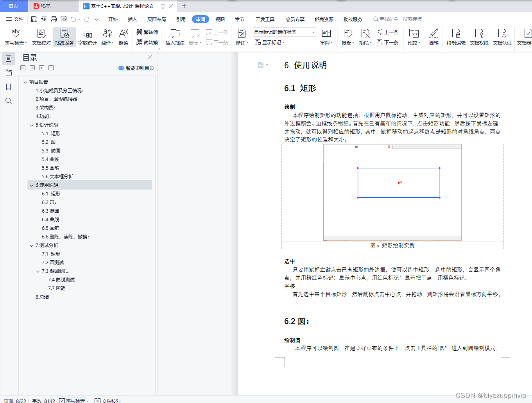This screenshot has width=532, height=403.
Task: Collapse the 项目报告 tree node
Action: (25, 82)
